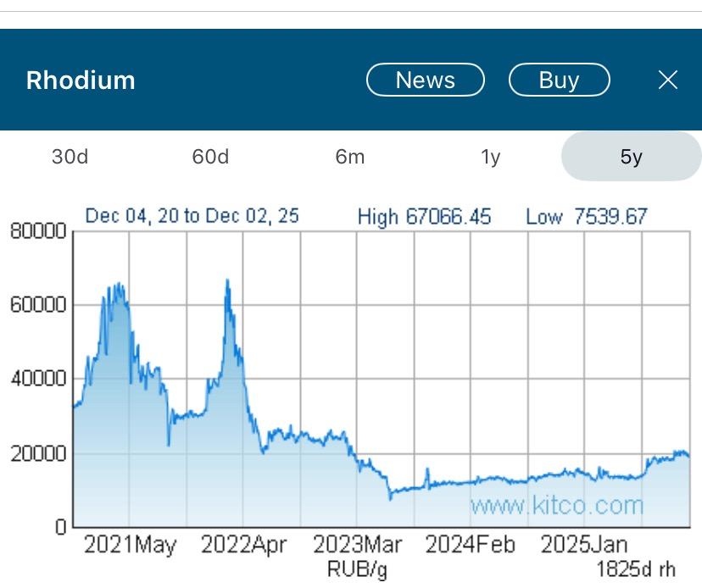The image size is (702, 588).
Task: Click the High 67066.45 label
Action: pos(424,217)
